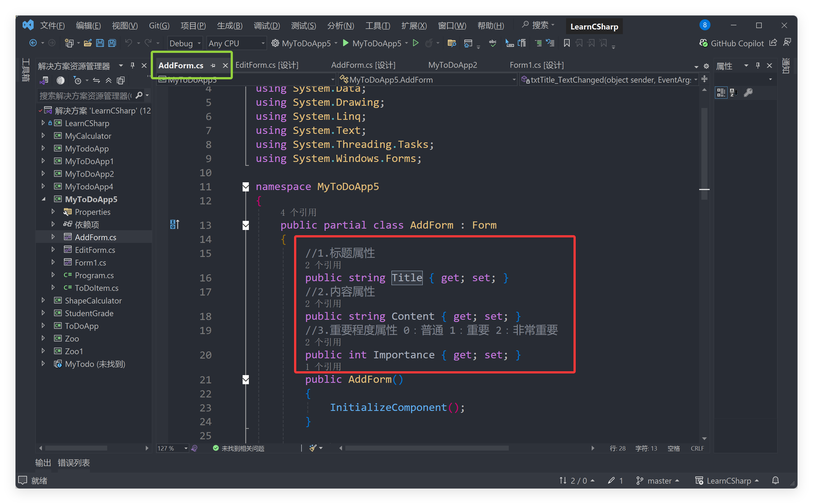This screenshot has height=504, width=813.
Task: Click the Save All toolbar icon
Action: click(112, 43)
